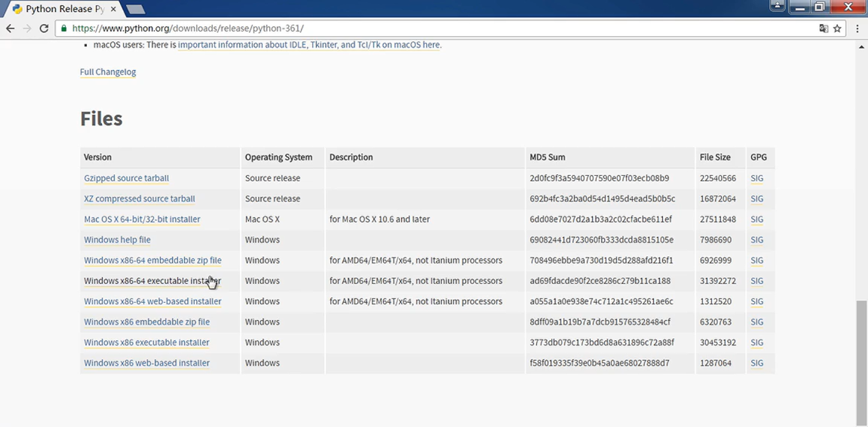The height and width of the screenshot is (427, 868).
Task: Bookmark this page with the star
Action: (837, 28)
